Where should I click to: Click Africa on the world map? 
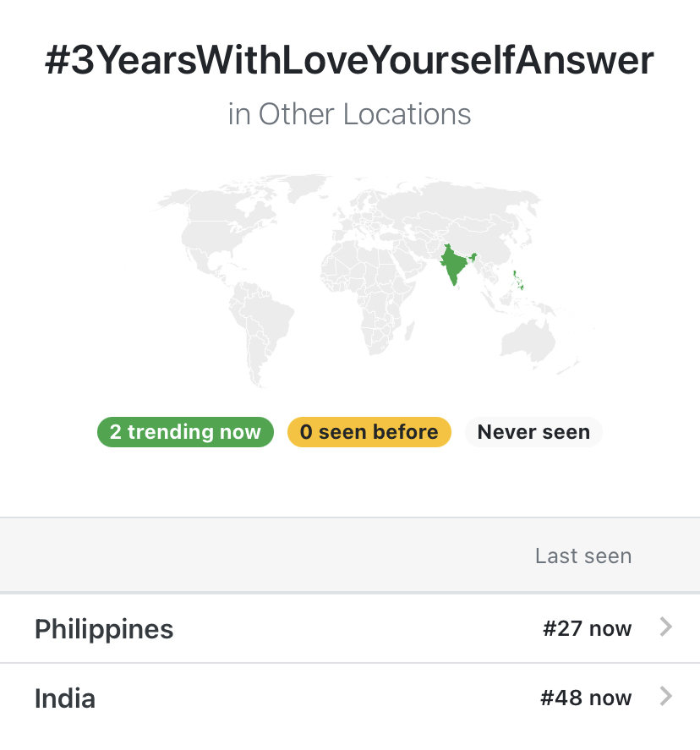(x=368, y=292)
